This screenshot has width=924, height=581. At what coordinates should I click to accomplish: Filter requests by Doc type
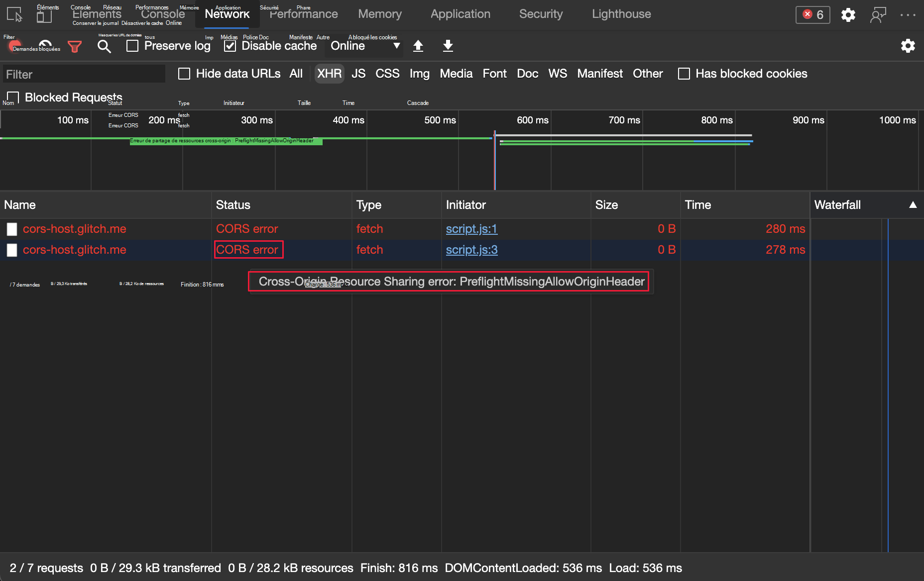tap(528, 74)
